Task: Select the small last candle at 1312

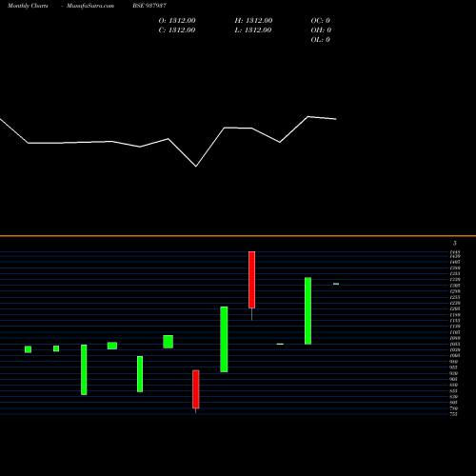Action: point(336,284)
